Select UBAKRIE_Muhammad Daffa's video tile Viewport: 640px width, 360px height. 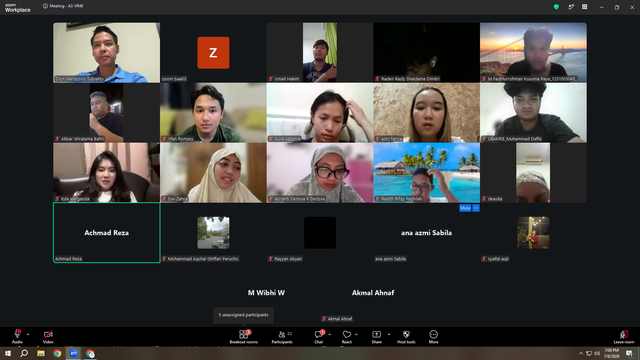click(533, 113)
